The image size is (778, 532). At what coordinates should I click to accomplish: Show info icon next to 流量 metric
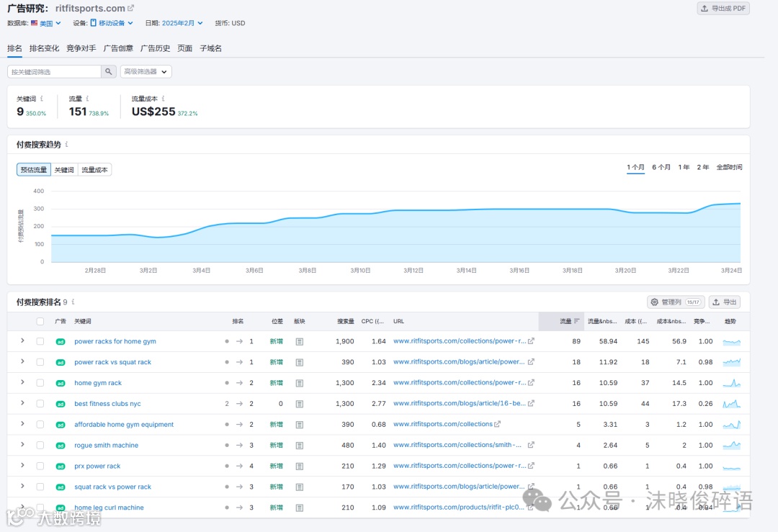pyautogui.click(x=87, y=99)
